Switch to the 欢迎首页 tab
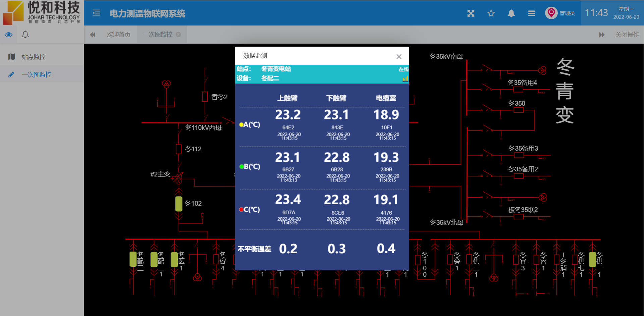 [x=118, y=35]
